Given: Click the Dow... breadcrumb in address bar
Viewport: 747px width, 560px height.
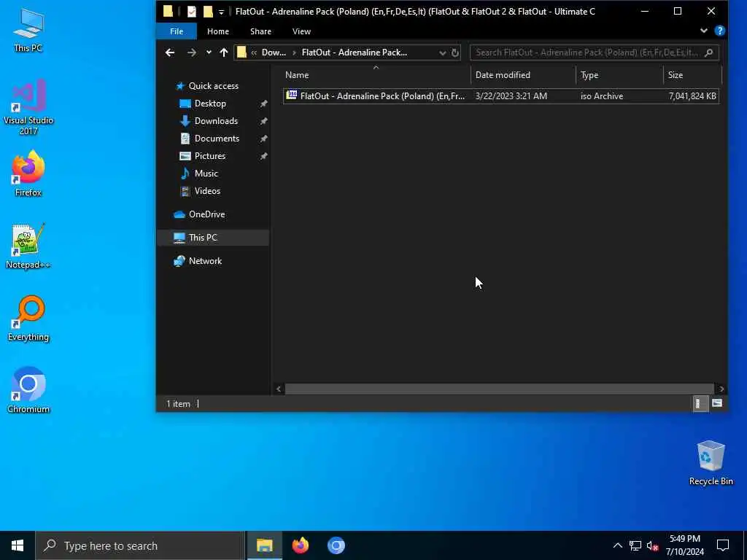Looking at the screenshot, I should tap(274, 52).
